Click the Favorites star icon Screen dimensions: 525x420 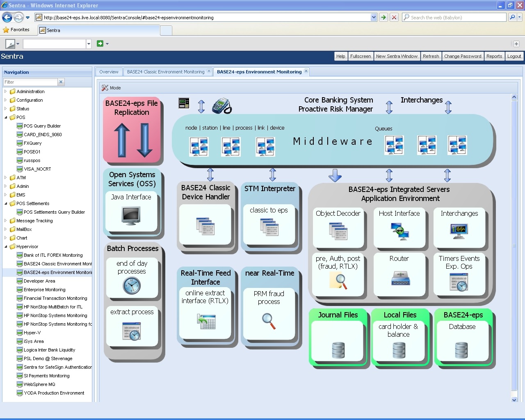[6, 30]
